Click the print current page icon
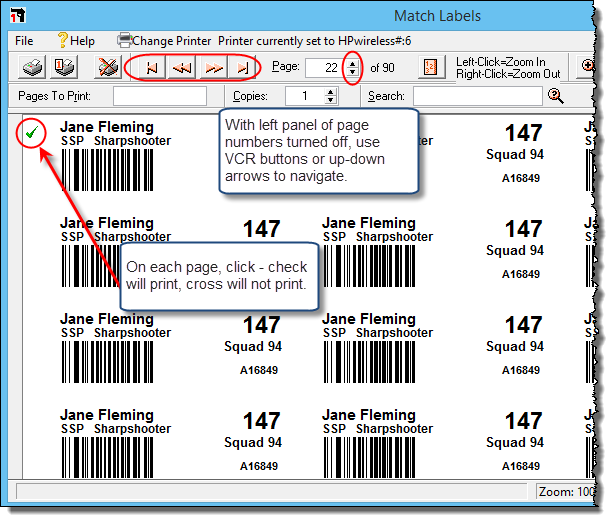 pyautogui.click(x=63, y=67)
